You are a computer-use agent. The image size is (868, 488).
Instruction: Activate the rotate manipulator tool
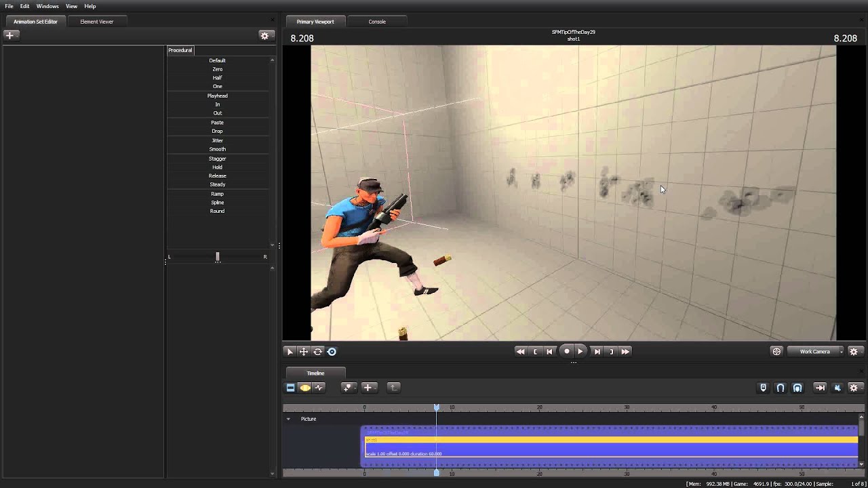pyautogui.click(x=317, y=351)
